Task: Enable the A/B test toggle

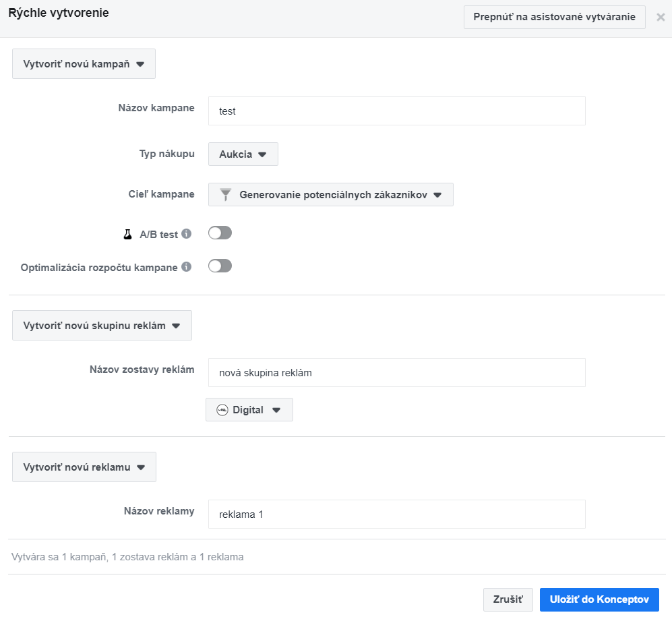Action: (x=220, y=233)
